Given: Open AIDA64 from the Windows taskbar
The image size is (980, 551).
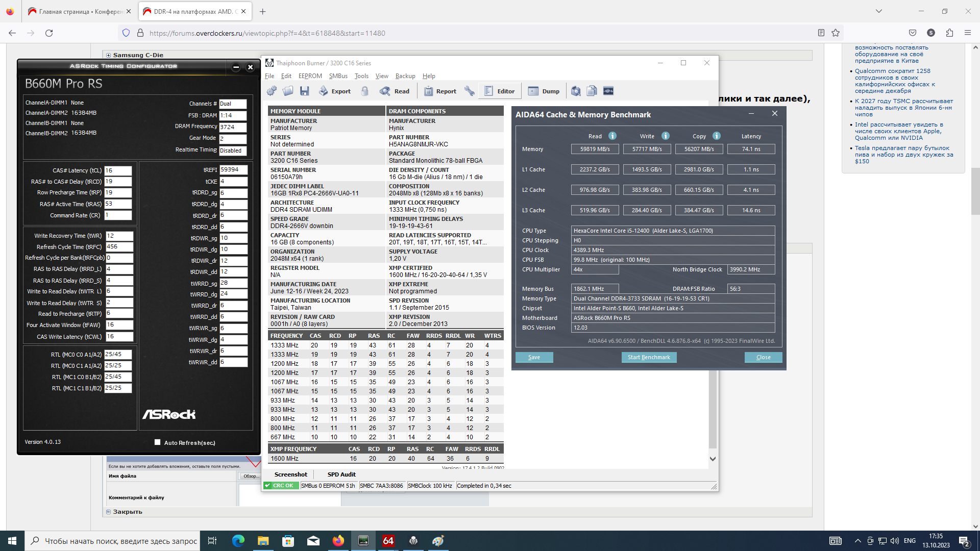Looking at the screenshot, I should pyautogui.click(x=388, y=541).
